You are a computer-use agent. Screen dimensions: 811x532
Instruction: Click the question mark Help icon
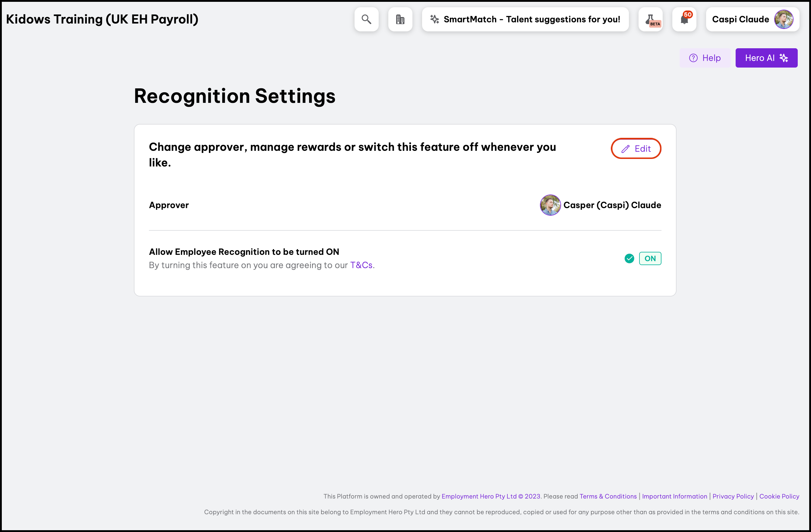click(693, 58)
